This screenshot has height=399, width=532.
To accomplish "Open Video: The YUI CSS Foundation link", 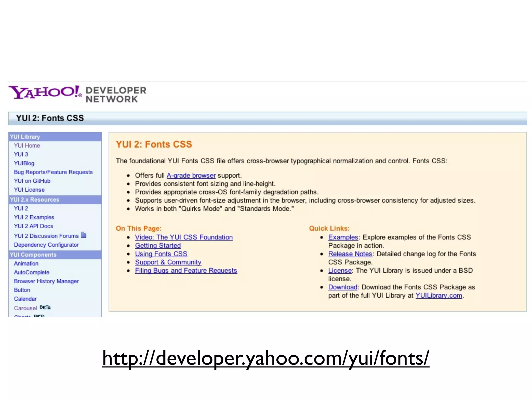I will (x=184, y=237).
